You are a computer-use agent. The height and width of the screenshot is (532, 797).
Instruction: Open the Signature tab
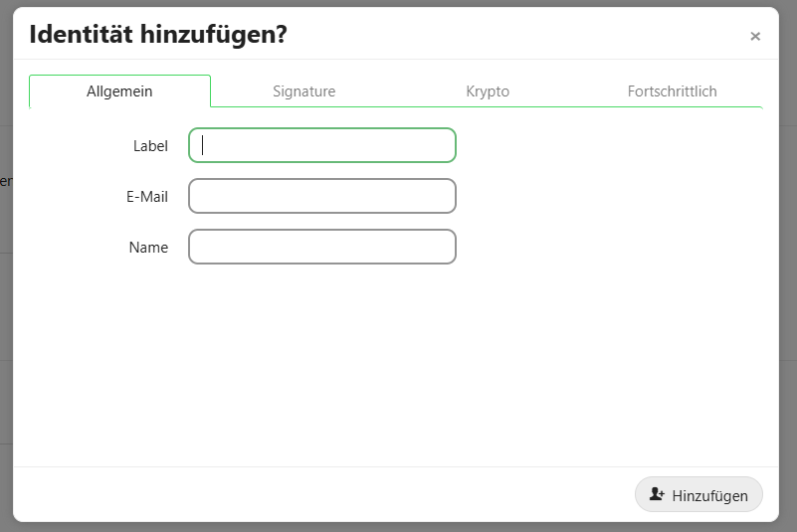click(x=303, y=91)
